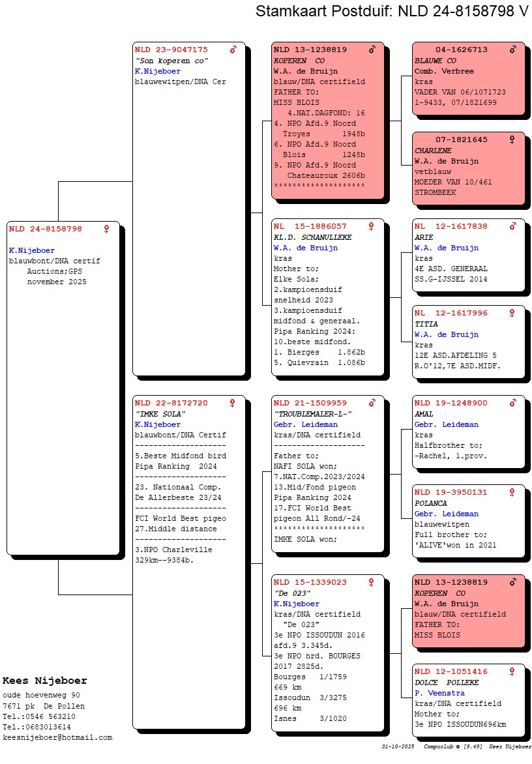Click female icon on IMKE SOLA card

(x=232, y=403)
